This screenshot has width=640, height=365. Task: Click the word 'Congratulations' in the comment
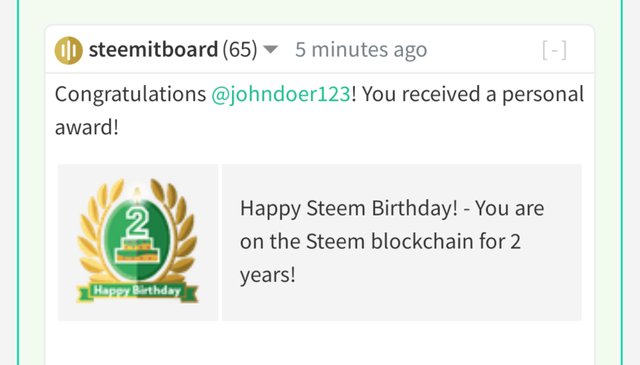pos(130,94)
